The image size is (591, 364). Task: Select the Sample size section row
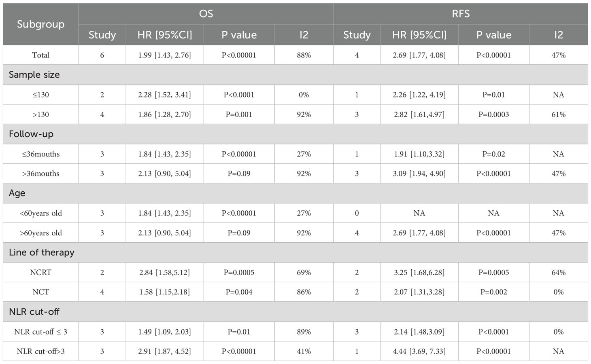click(34, 75)
